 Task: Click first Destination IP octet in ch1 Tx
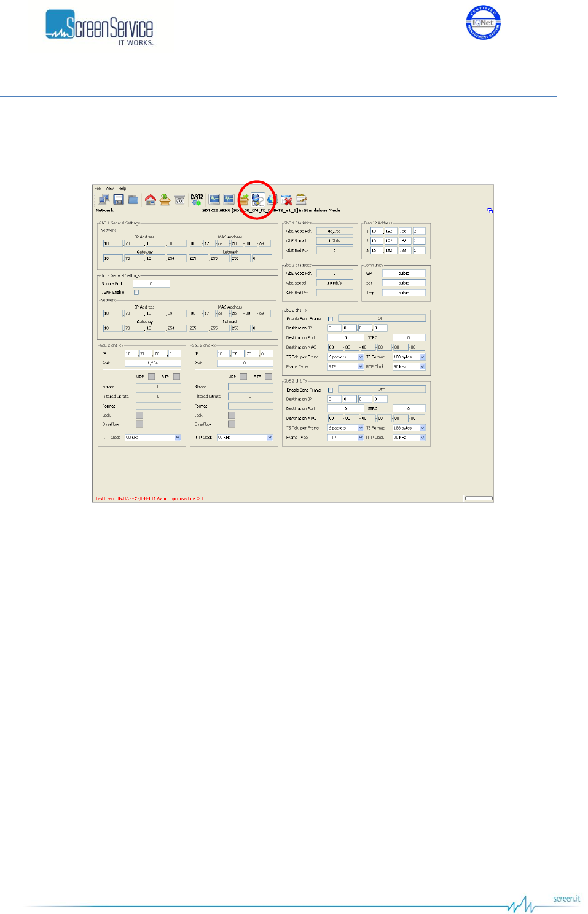[x=334, y=328]
